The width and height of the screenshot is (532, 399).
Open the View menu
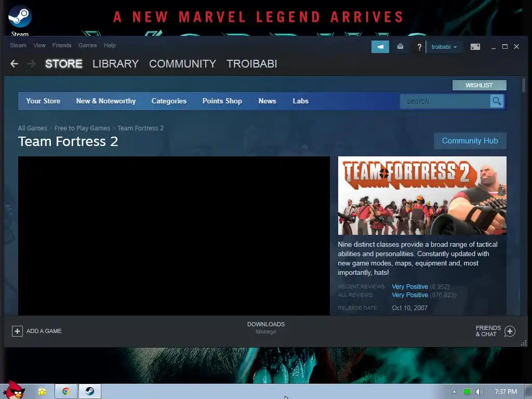[x=39, y=45]
